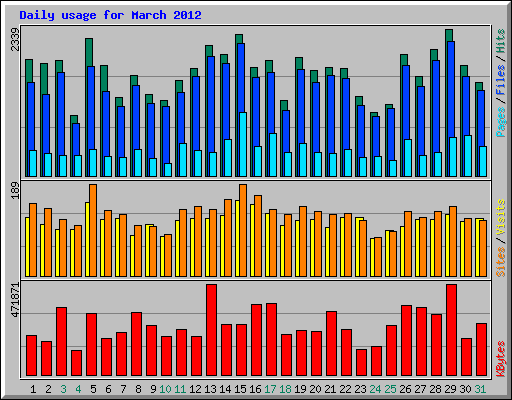Image resolution: width=512 pixels, height=400 pixels.
Task: Click day label 5 on the x-axis
Action: 93,389
